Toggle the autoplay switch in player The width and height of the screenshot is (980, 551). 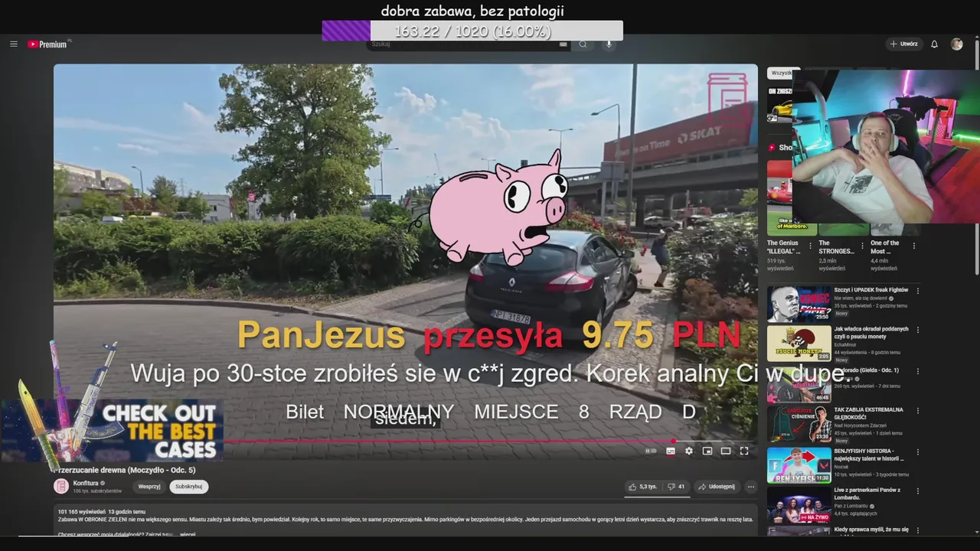click(651, 451)
